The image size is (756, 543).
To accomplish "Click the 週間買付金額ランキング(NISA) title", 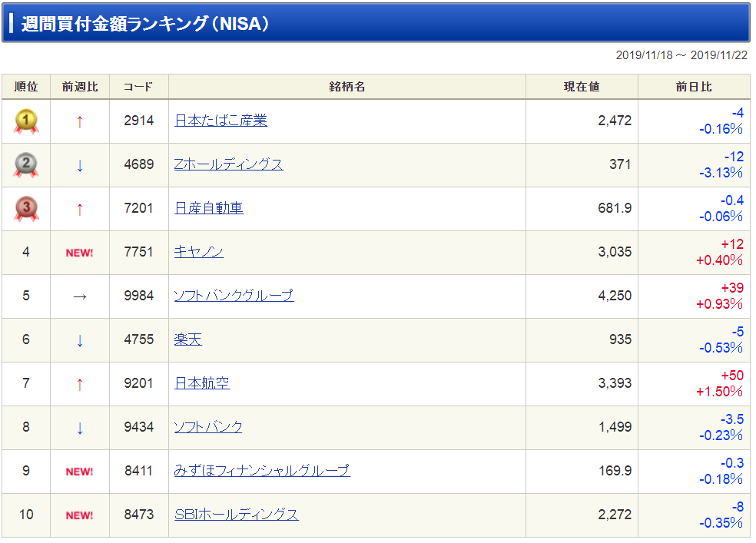I will [144, 23].
